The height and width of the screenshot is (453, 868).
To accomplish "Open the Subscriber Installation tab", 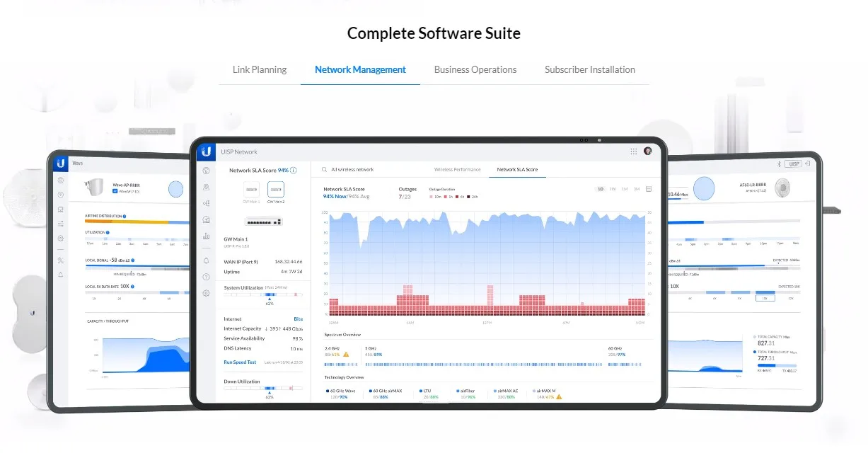I will click(590, 69).
